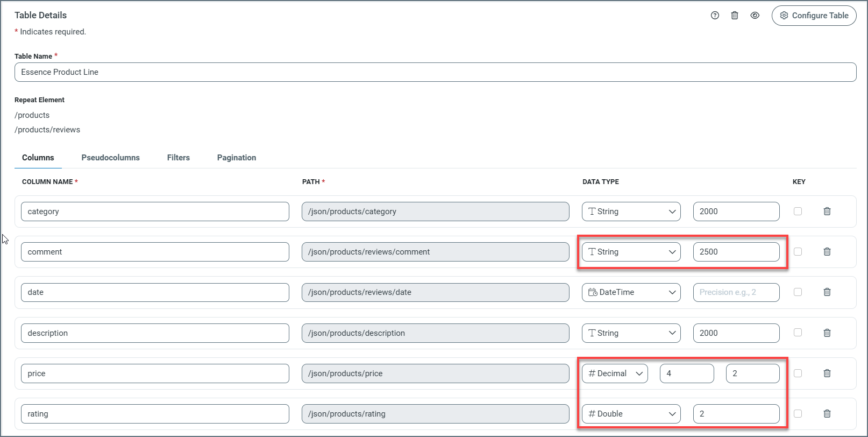
Task: Expand the Double data type dropdown
Action: click(631, 414)
